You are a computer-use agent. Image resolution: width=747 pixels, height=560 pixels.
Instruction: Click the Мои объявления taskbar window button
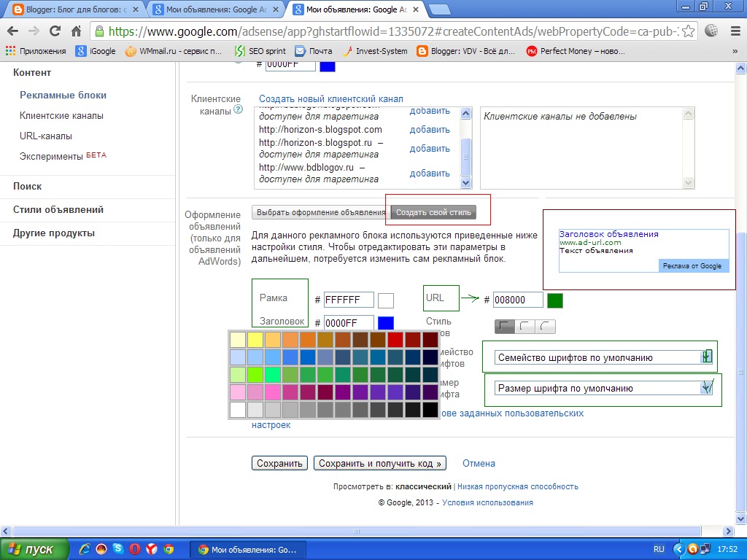click(249, 550)
